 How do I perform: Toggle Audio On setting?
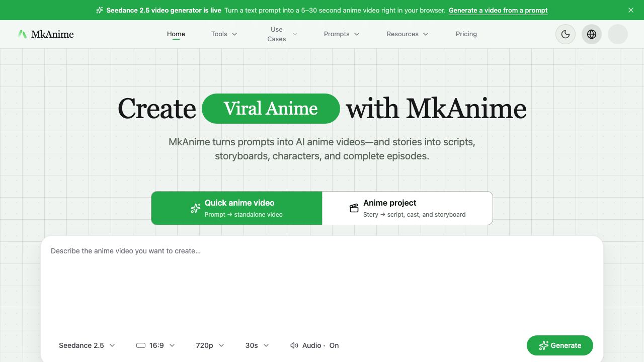tap(315, 345)
